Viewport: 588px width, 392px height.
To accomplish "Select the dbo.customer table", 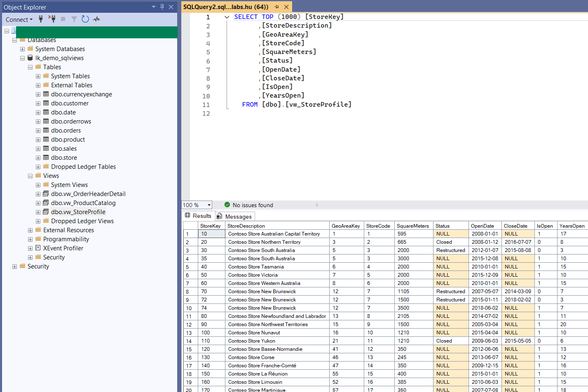I will point(70,103).
